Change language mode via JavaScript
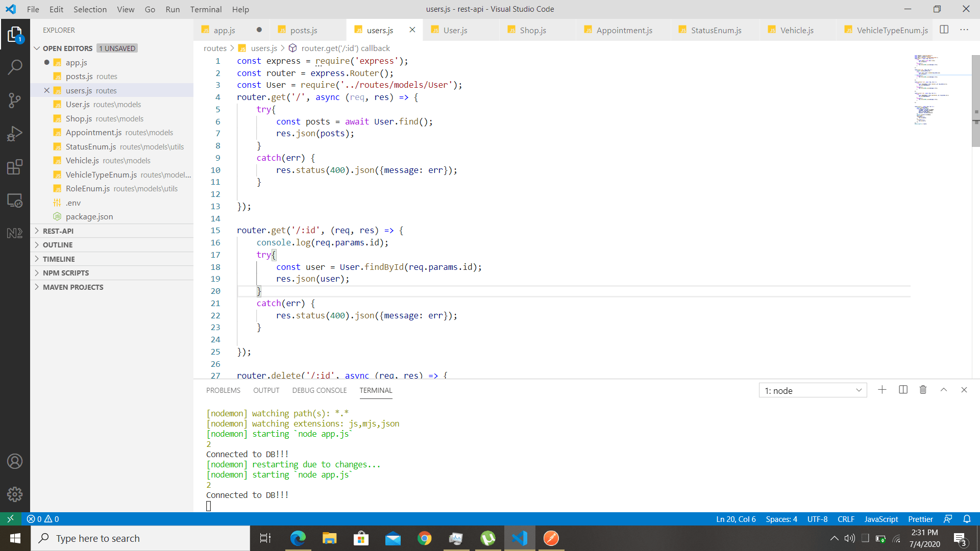This screenshot has width=980, height=551. (881, 519)
